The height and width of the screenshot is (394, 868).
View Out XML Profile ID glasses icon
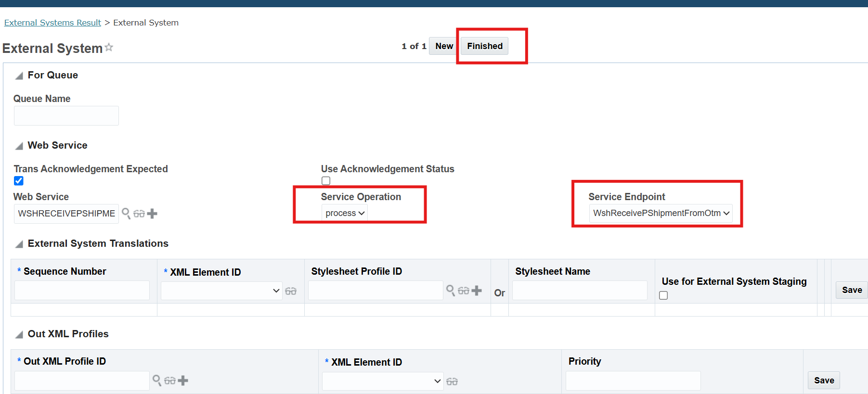tap(170, 381)
